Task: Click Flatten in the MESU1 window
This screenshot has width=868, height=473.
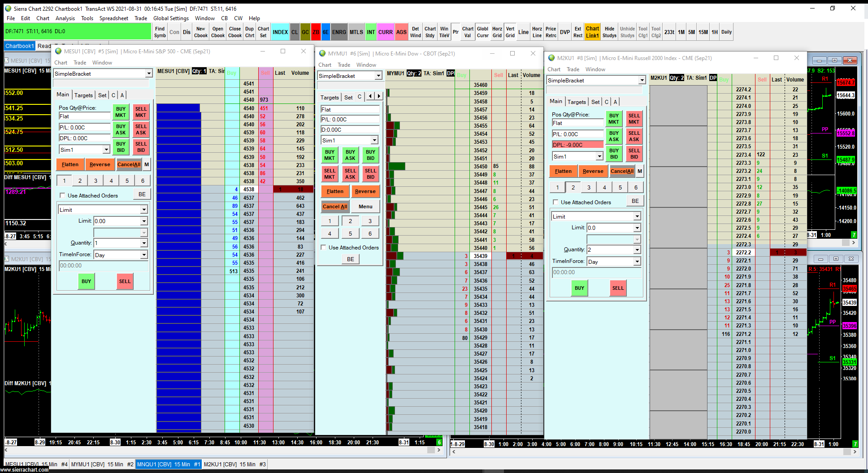Action: point(70,164)
